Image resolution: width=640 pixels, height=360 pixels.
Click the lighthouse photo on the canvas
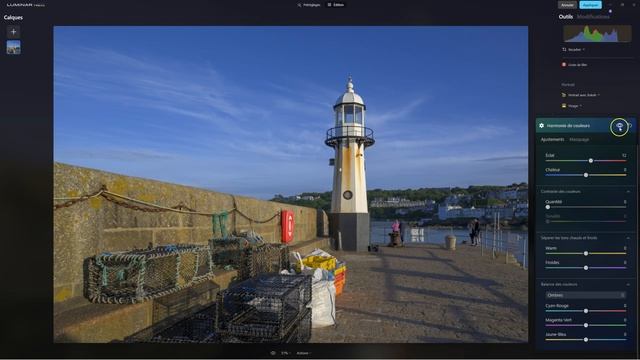coord(291,184)
